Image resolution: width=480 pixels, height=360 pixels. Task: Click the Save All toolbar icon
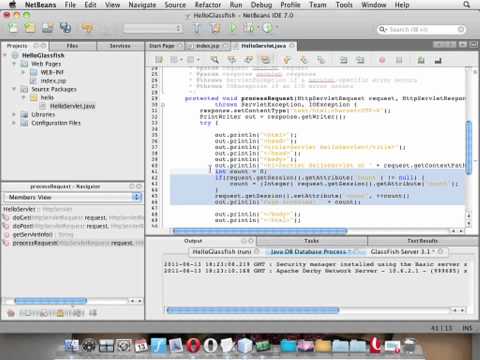(65, 28)
